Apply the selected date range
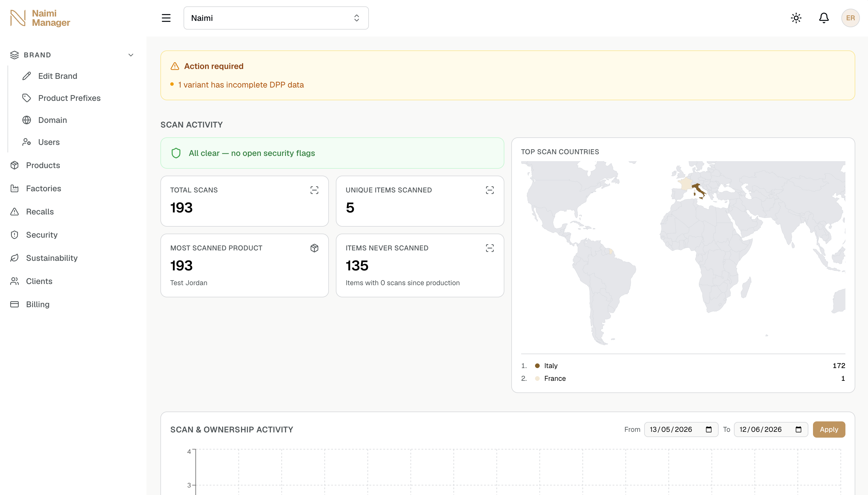 pos(829,430)
